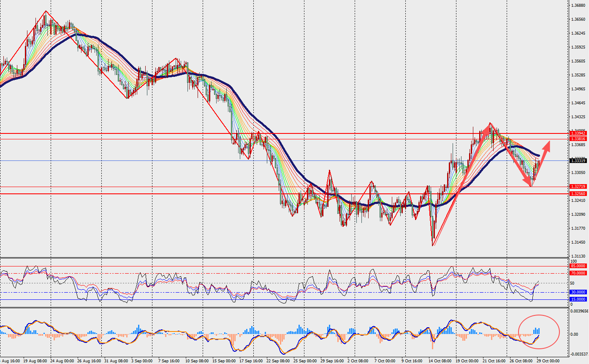Click the 0.00 value on the histogram scale
The height and width of the screenshot is (364, 589).
[574, 334]
